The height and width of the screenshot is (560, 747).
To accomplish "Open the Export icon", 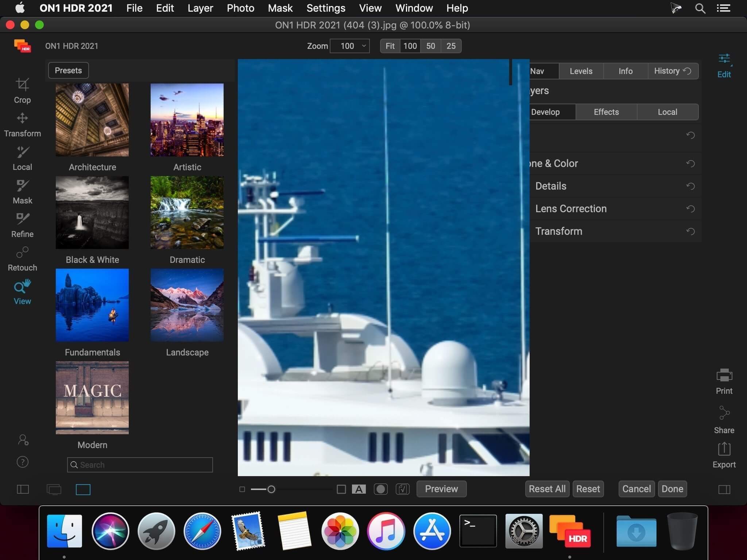I will coord(724,455).
